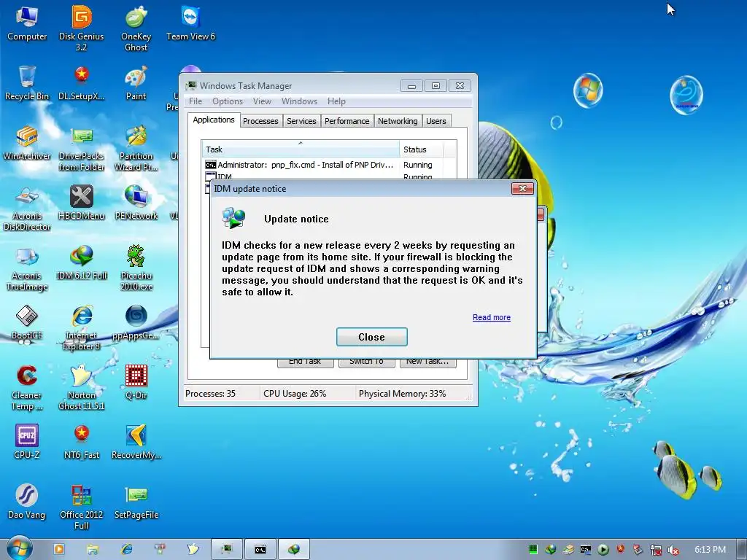Screen dimensions: 747x560
Task: Open Windows Media Player taskbar icon
Action: tap(59, 550)
